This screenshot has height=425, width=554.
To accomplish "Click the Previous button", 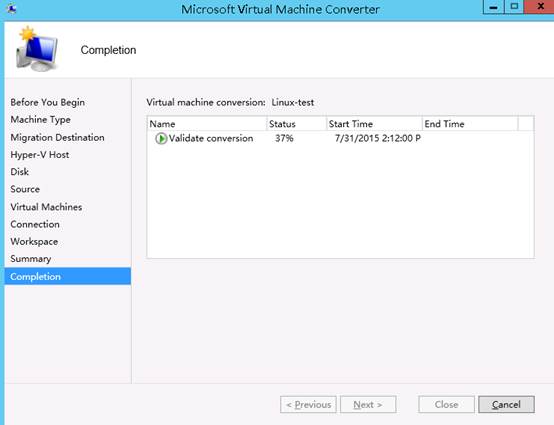I will pyautogui.click(x=308, y=405).
